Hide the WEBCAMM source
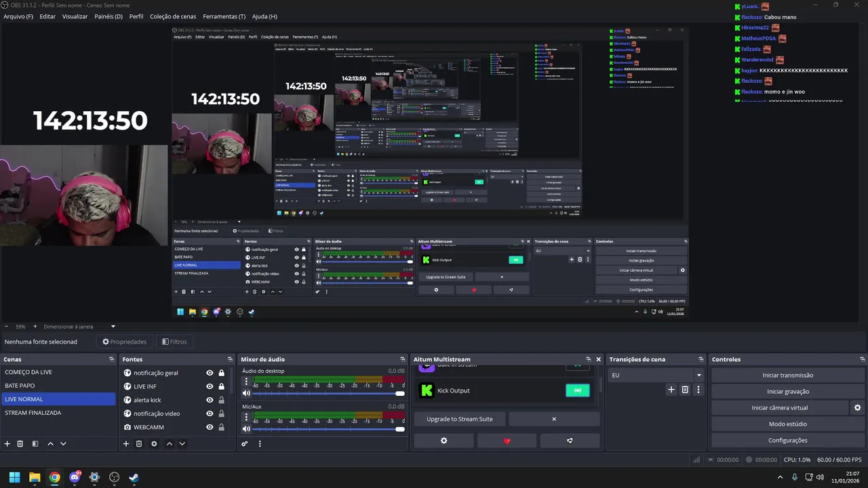Screen dimensions: 868x488 [x=210, y=427]
